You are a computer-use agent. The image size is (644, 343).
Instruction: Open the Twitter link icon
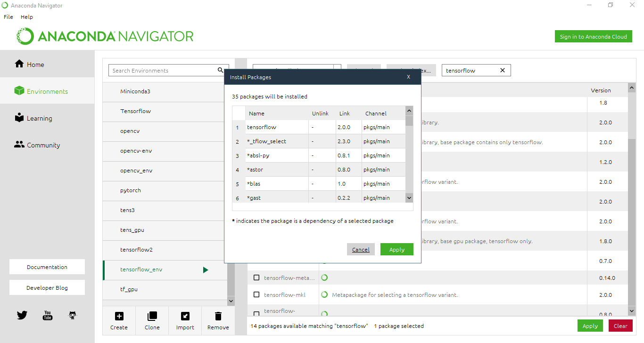pyautogui.click(x=22, y=315)
